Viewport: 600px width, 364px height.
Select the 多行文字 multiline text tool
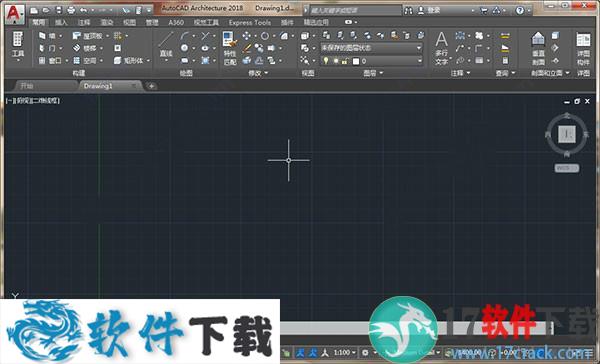[x=441, y=48]
